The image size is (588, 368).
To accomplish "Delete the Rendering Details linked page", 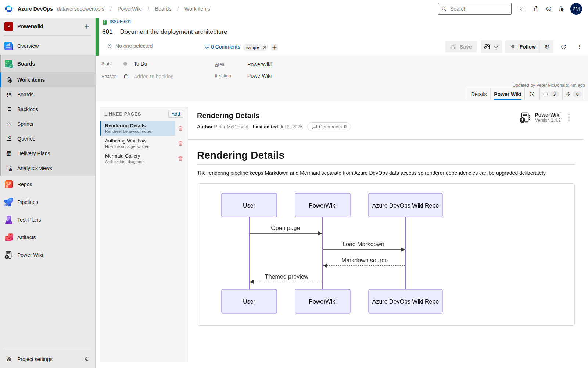I will click(x=180, y=128).
